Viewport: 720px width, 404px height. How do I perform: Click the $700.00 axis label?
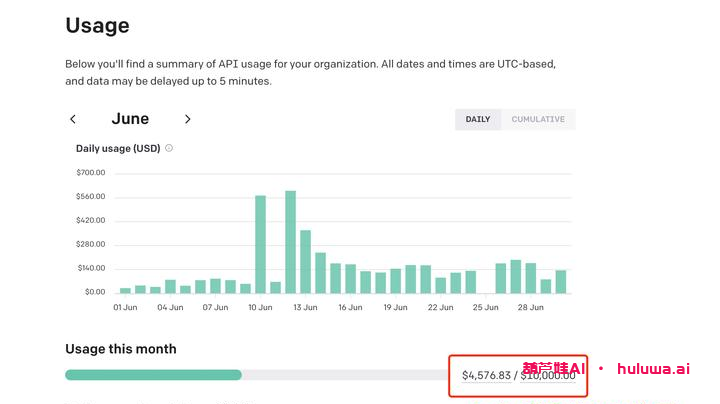pos(90,173)
